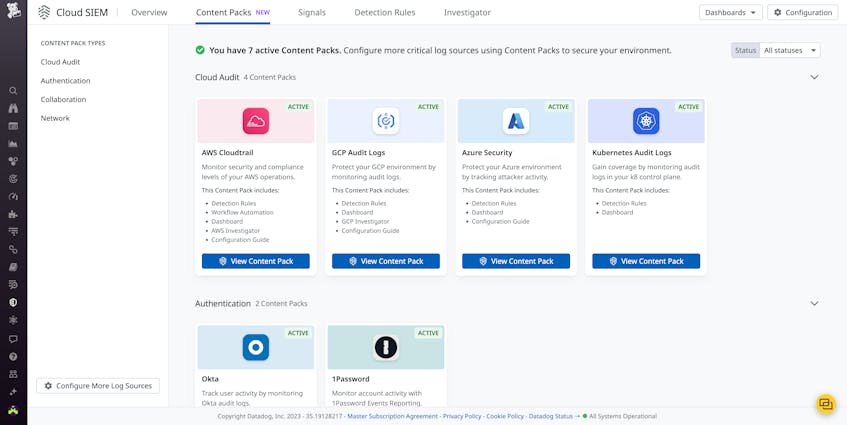This screenshot has height=425, width=847.
Task: Open the Detection Rules tab
Action: point(385,12)
